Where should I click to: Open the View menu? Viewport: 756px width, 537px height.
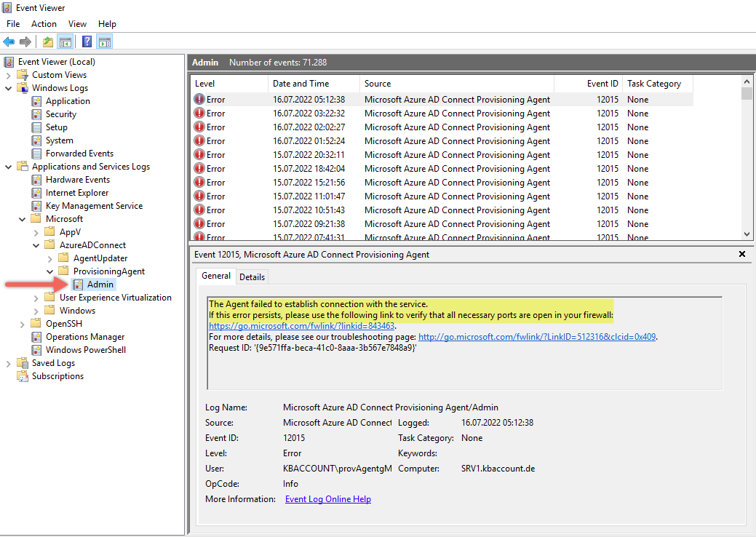77,23
